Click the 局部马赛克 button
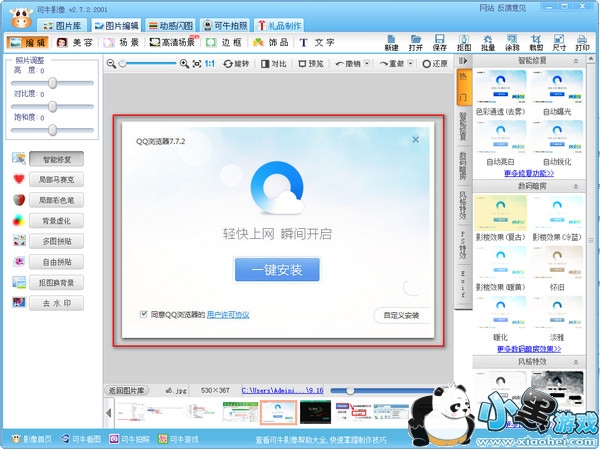The height and width of the screenshot is (450, 600). pyautogui.click(x=57, y=179)
